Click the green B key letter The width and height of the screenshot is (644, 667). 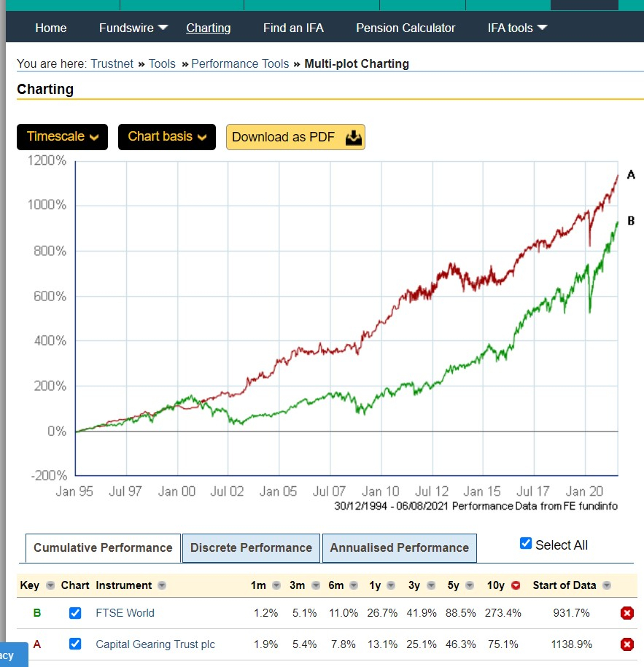point(37,613)
